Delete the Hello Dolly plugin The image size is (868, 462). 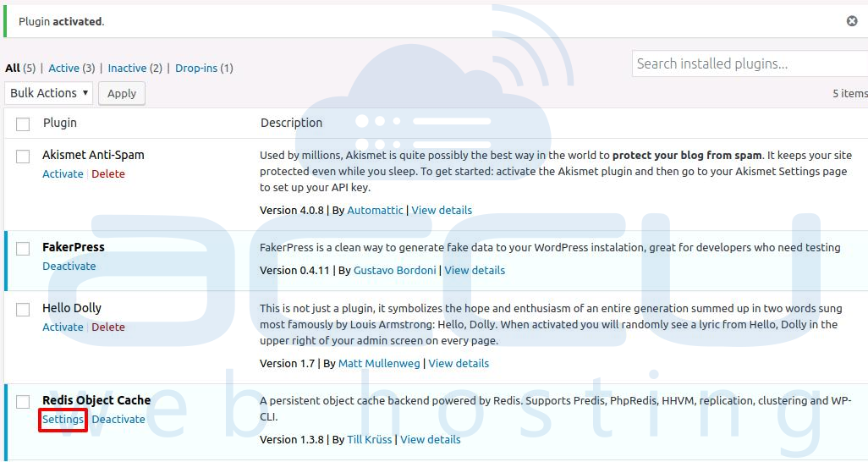tap(108, 327)
